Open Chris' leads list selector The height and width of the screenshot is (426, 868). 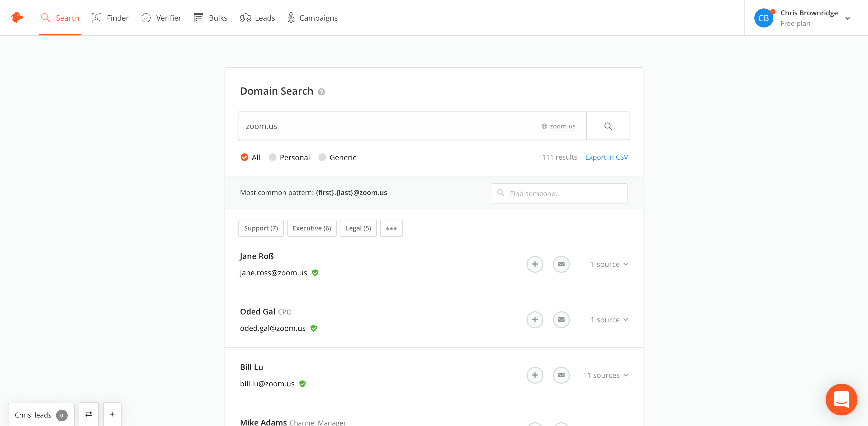tap(41, 415)
